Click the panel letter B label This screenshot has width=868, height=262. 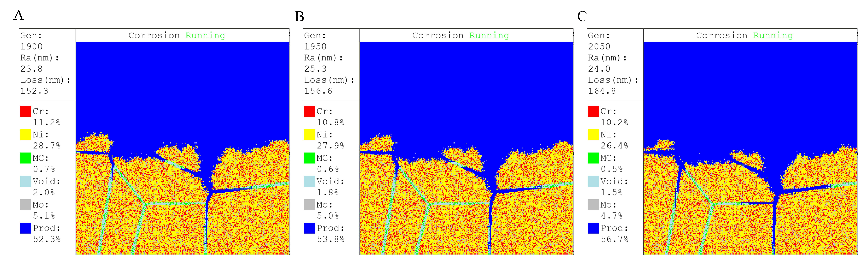(299, 16)
